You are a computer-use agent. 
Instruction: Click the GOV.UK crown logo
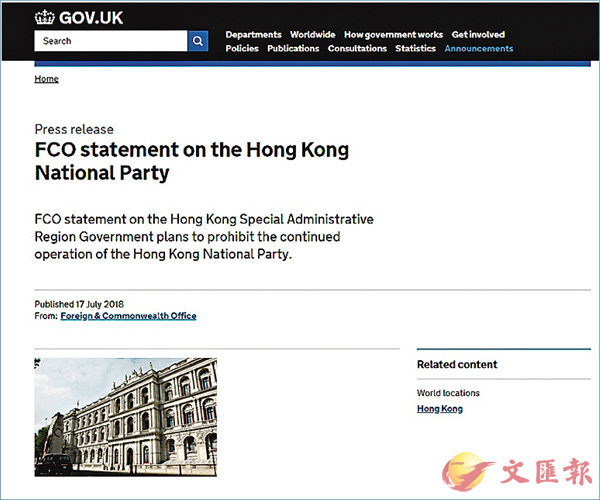pyautogui.click(x=45, y=17)
